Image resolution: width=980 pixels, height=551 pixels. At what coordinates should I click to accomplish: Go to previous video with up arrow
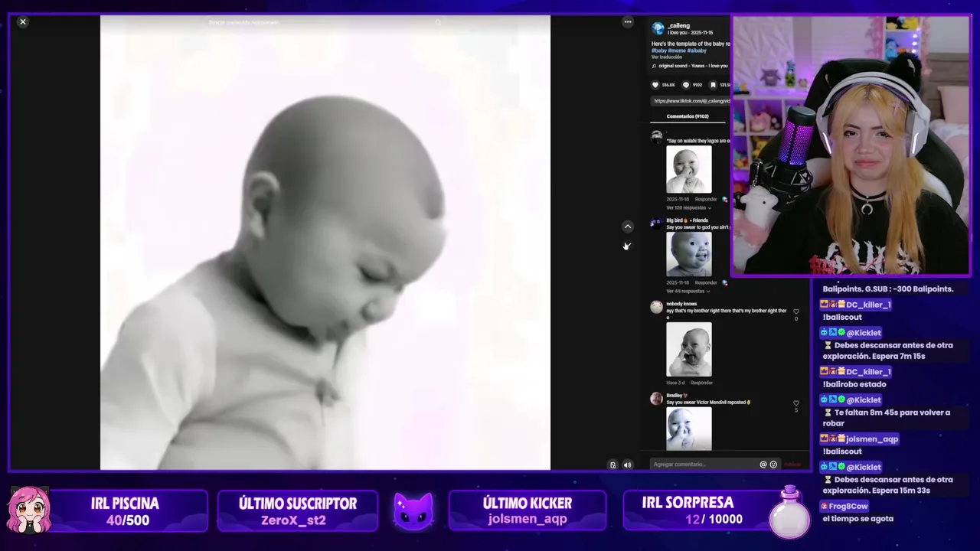click(628, 227)
